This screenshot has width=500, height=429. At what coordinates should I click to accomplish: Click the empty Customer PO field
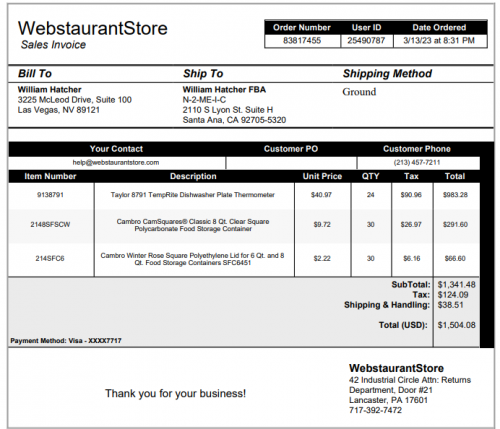tap(291, 163)
